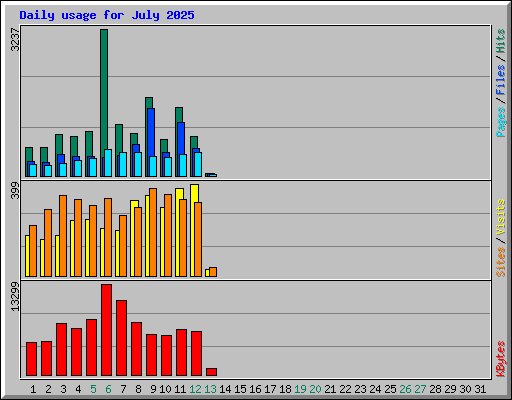The height and width of the screenshot is (400, 512).
Task: Click the orange sites bar for day 13
Action: tap(213, 272)
